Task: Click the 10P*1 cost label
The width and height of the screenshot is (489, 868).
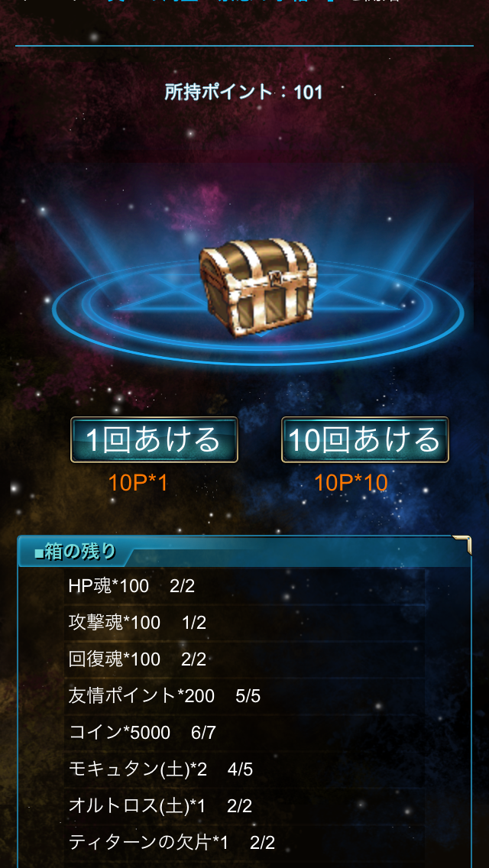Action: 138,483
